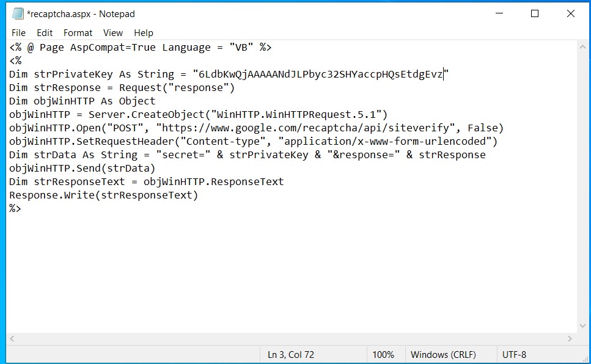Click the Notepad icon in title bar

(x=18, y=13)
